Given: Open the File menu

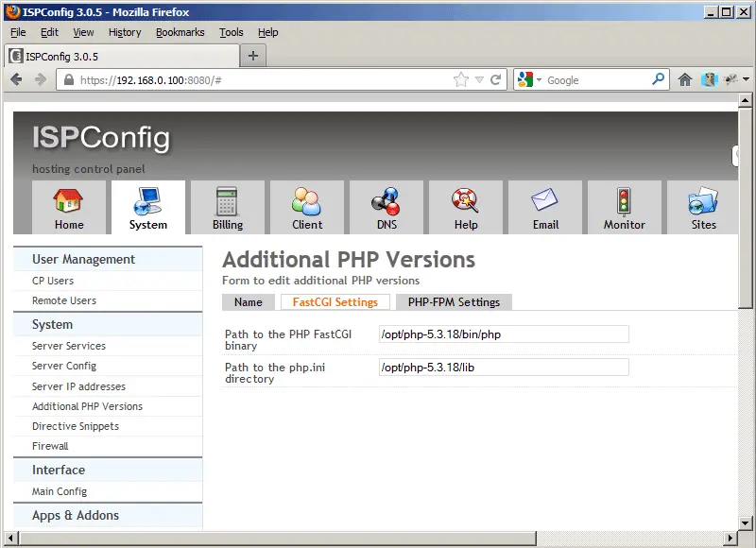Looking at the screenshot, I should tap(18, 32).
